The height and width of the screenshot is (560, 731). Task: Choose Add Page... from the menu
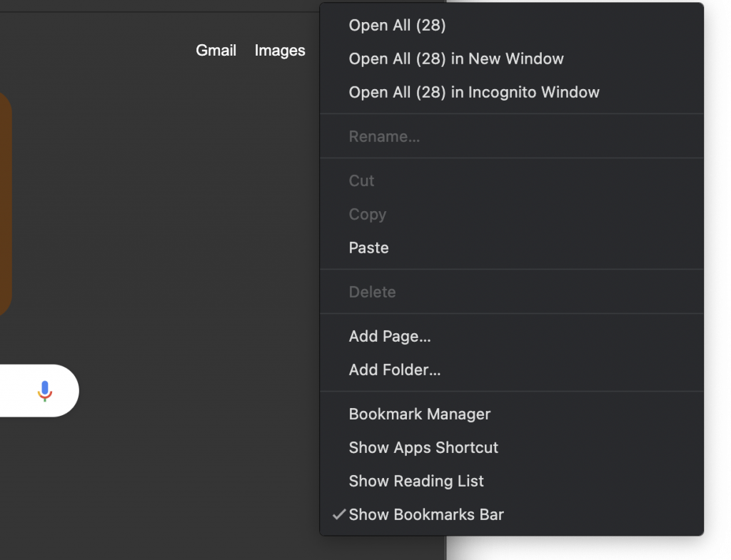coord(390,336)
